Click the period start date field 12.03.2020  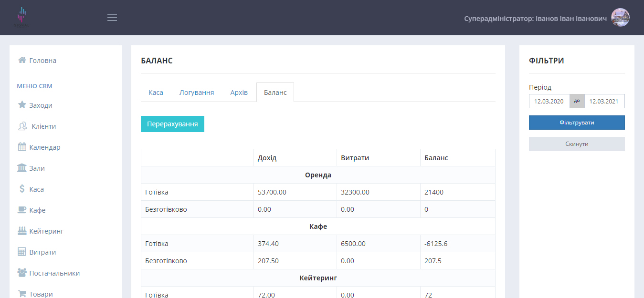549,101
